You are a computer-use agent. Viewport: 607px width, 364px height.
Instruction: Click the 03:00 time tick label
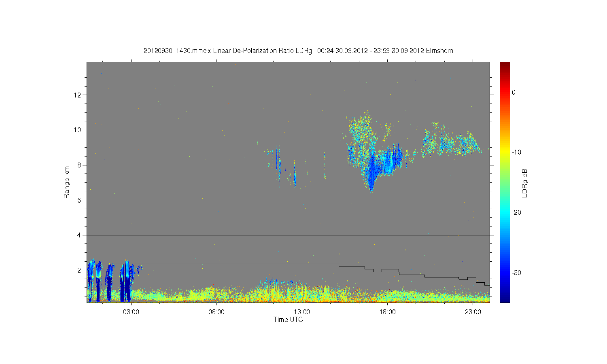(x=131, y=312)
